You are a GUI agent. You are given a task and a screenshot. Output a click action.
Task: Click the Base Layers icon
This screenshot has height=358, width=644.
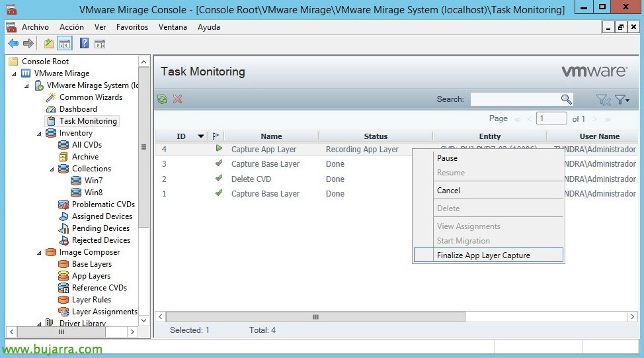click(x=63, y=264)
